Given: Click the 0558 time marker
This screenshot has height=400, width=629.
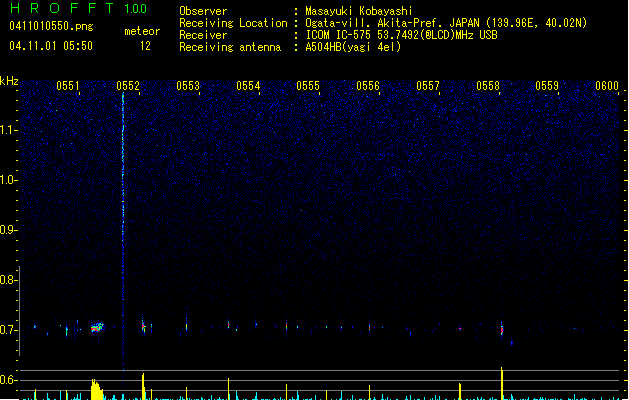Looking at the screenshot, I should (x=488, y=86).
